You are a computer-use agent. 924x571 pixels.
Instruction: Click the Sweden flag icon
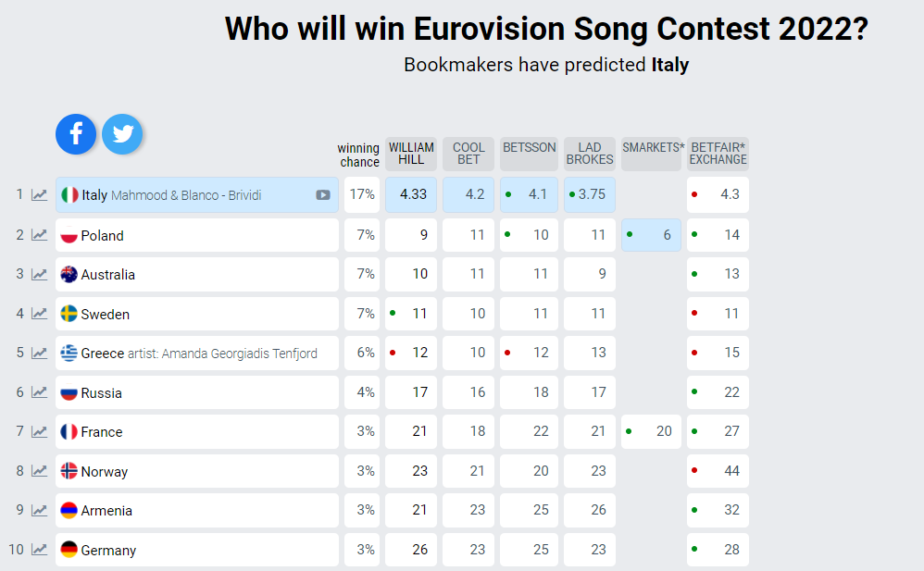(x=67, y=314)
